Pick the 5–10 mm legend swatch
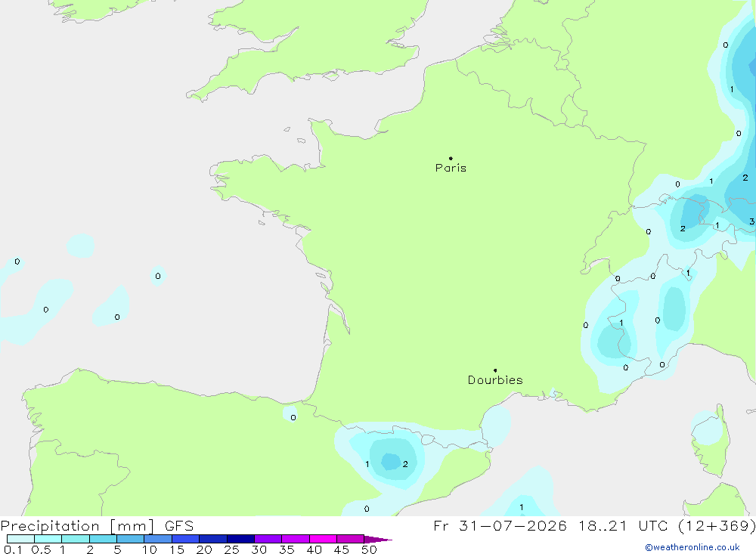The image size is (756, 554). pyautogui.click(x=131, y=539)
